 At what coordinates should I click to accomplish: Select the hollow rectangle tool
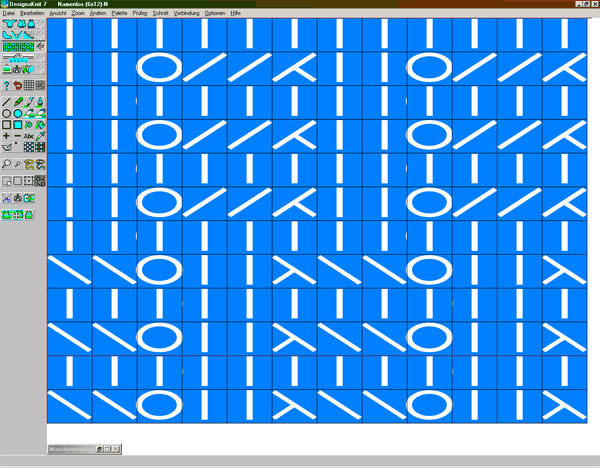click(6, 125)
